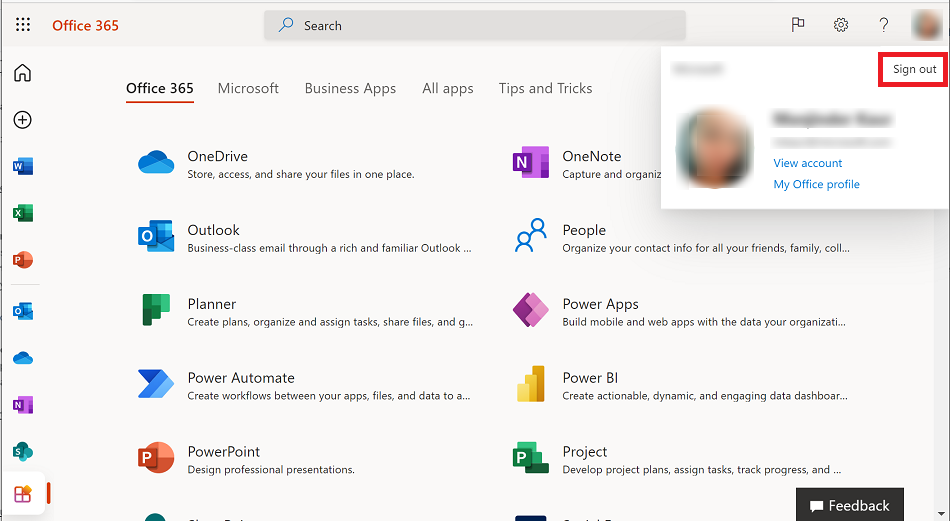Open the Planner app title
950x521 pixels.
212,304
